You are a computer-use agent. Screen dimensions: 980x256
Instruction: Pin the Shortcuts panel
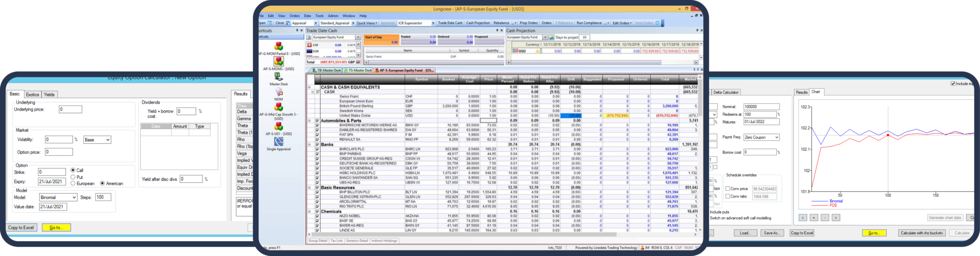pyautogui.click(x=297, y=30)
